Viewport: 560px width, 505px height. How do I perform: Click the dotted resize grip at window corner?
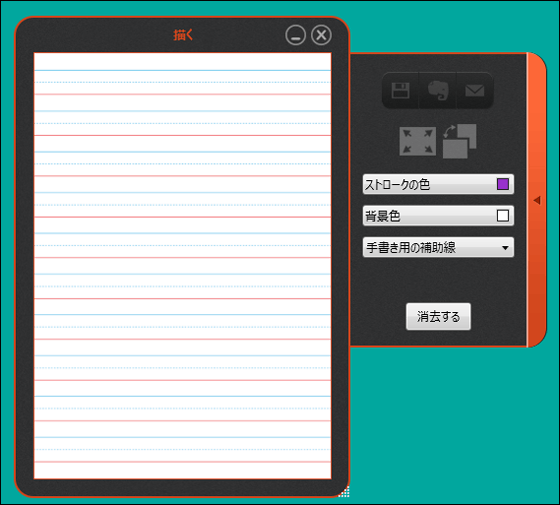click(x=344, y=492)
